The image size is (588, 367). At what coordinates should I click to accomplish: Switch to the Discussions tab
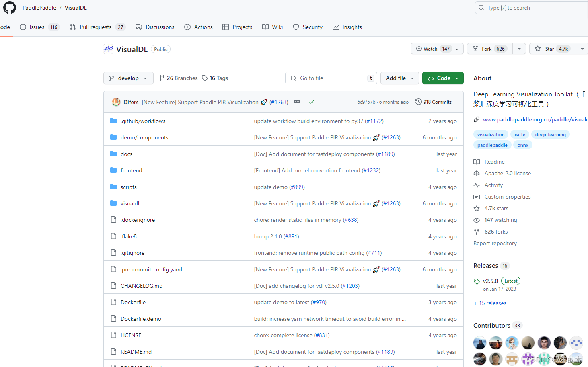[155, 27]
